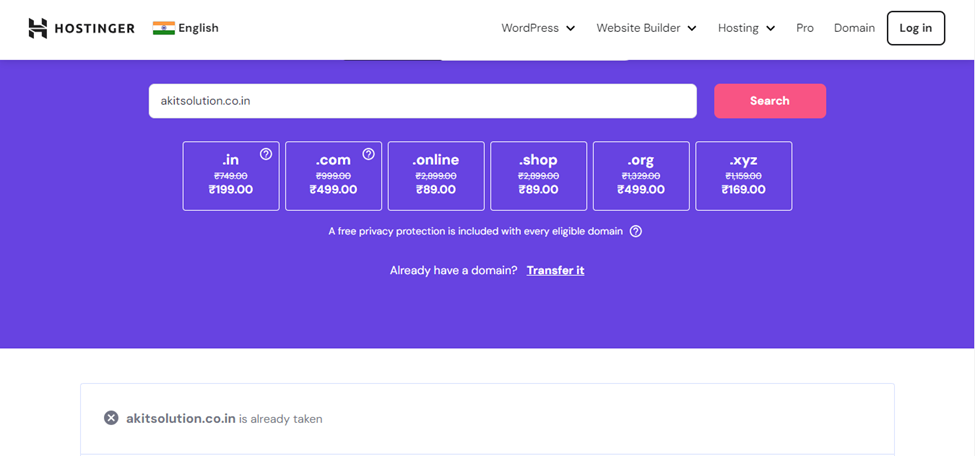Click the Hostinger logo icon

tap(37, 28)
